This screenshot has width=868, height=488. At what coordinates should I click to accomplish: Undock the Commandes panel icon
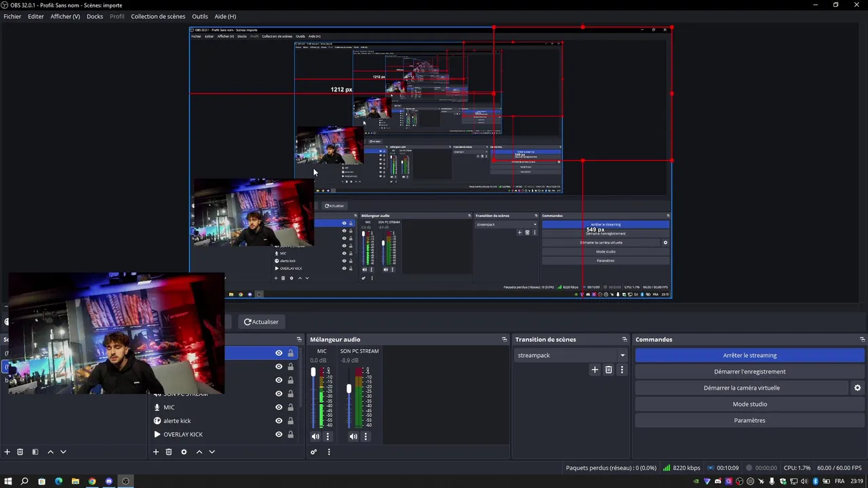(x=862, y=340)
